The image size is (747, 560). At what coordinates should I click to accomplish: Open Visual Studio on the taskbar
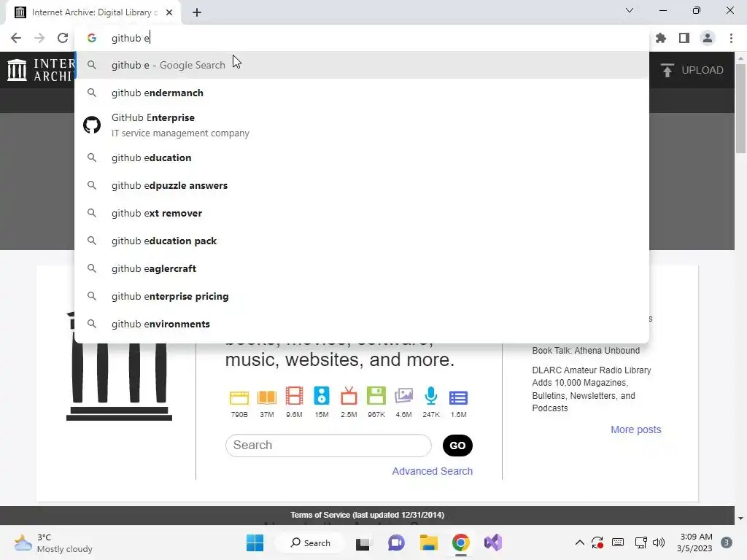tap(493, 542)
